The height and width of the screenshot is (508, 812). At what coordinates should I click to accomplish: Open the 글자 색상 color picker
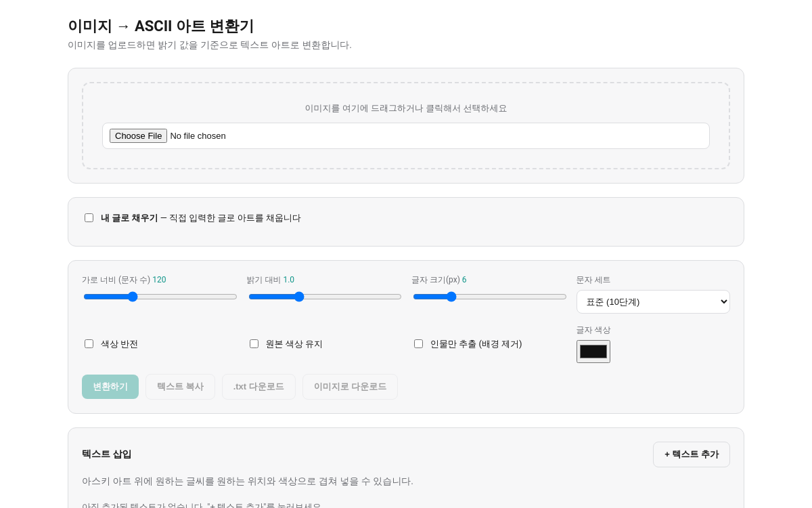(593, 352)
